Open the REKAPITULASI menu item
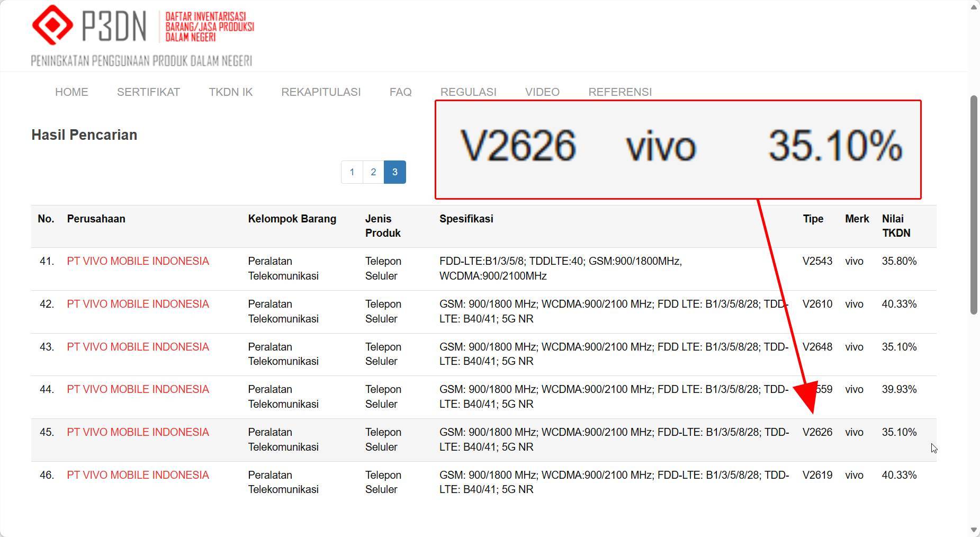 click(321, 92)
